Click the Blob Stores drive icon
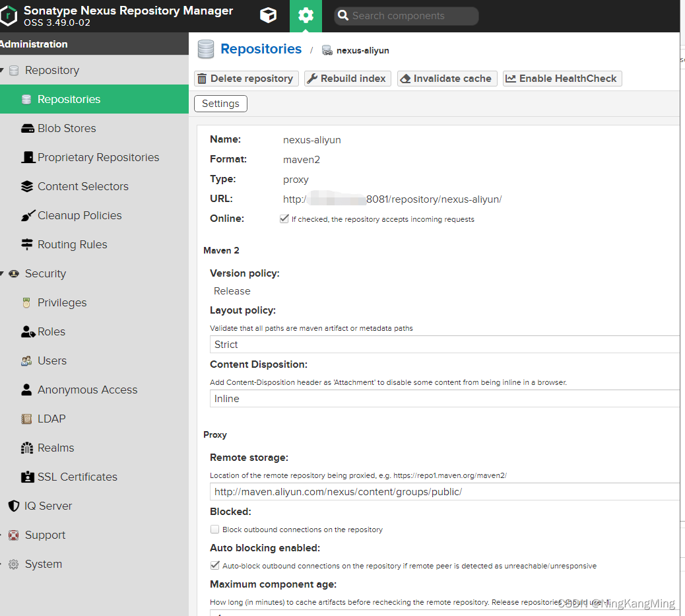The width and height of the screenshot is (685, 616). click(27, 129)
